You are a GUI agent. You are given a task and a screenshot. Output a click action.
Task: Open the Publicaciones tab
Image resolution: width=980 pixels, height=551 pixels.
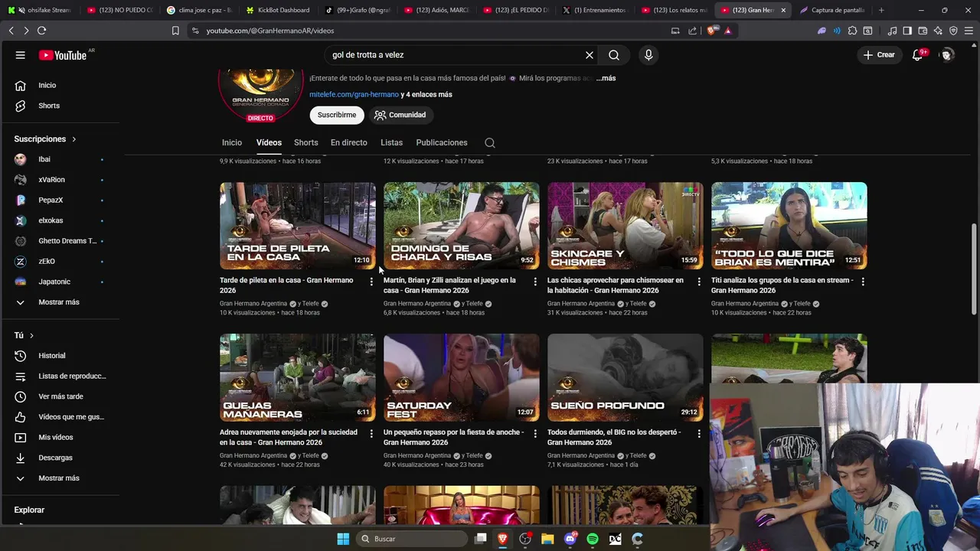click(x=442, y=143)
